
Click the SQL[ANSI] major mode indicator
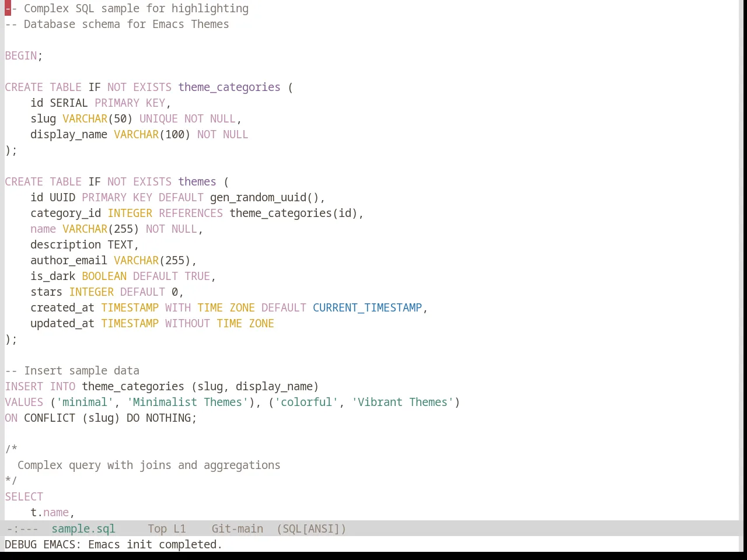click(311, 528)
